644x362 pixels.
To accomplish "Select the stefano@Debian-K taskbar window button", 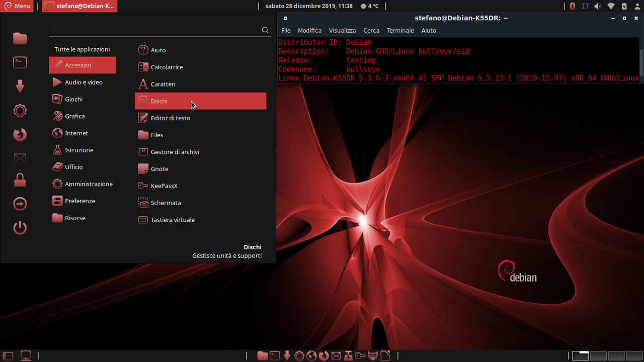I will 79,6.
